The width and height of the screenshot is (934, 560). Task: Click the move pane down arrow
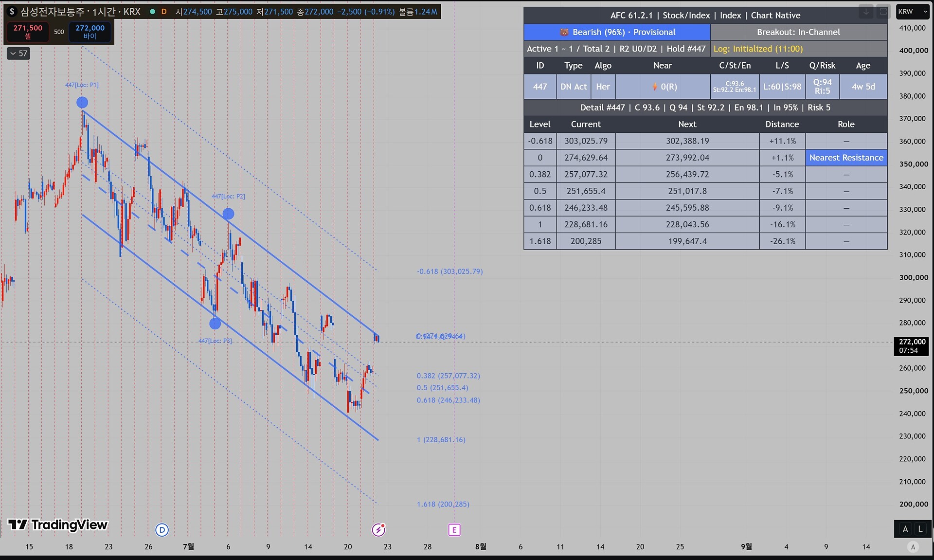click(x=866, y=12)
